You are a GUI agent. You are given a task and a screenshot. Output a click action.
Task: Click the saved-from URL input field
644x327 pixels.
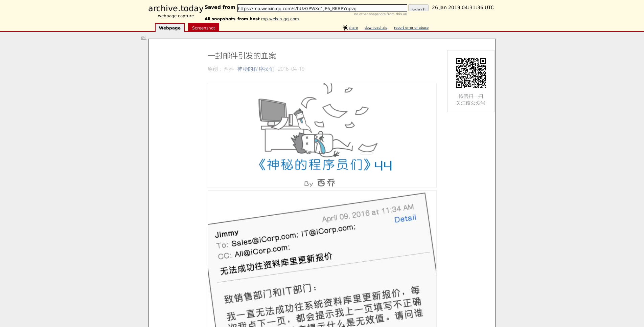coord(322,8)
